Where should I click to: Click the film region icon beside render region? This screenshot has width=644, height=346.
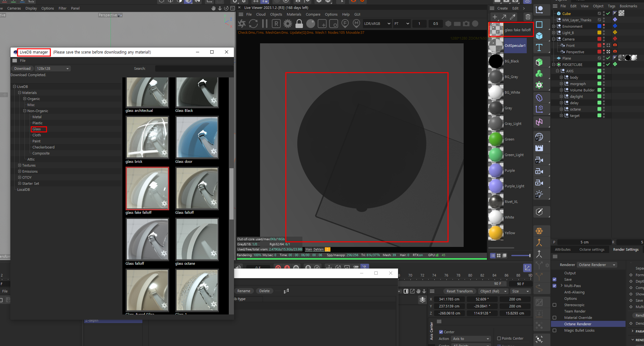334,24
